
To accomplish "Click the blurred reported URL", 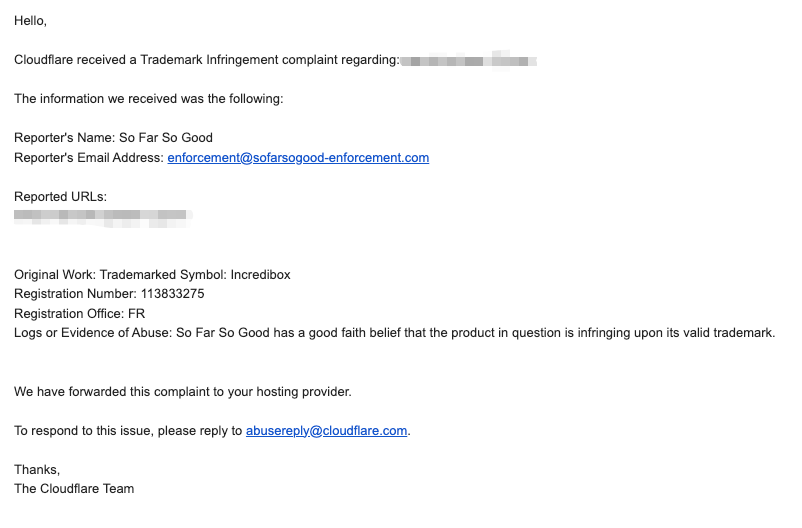I will tap(102, 215).
